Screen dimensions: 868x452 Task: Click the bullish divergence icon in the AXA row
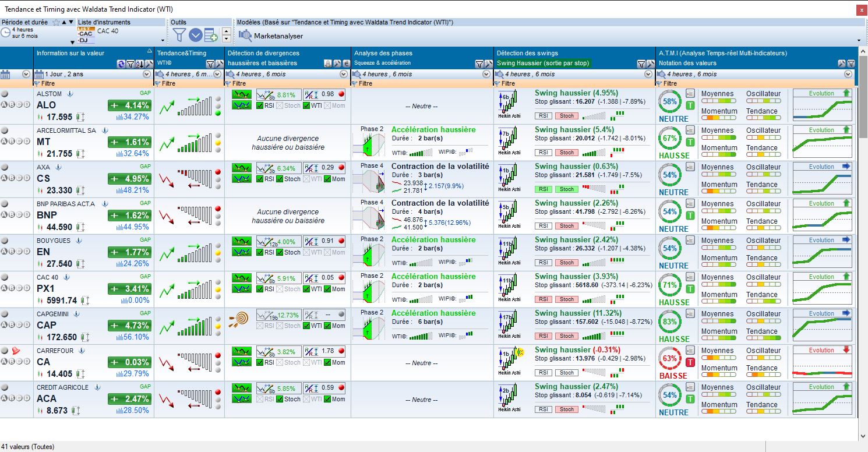241,168
